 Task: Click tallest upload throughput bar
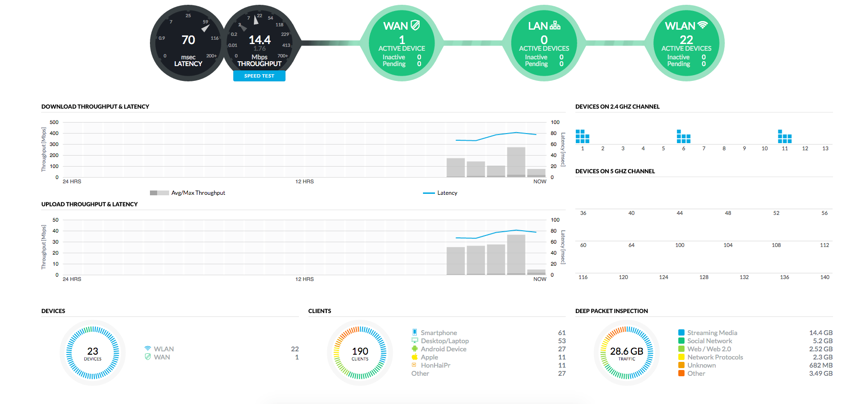click(x=516, y=255)
